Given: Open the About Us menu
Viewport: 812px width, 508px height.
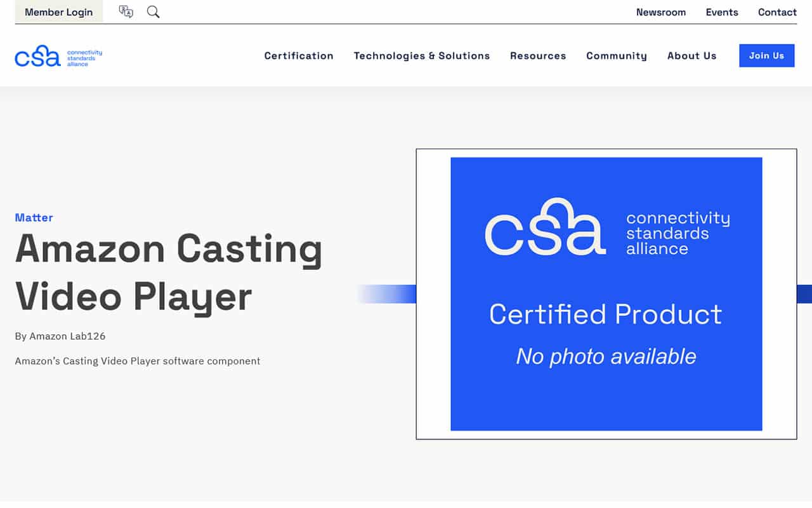Looking at the screenshot, I should pos(692,56).
